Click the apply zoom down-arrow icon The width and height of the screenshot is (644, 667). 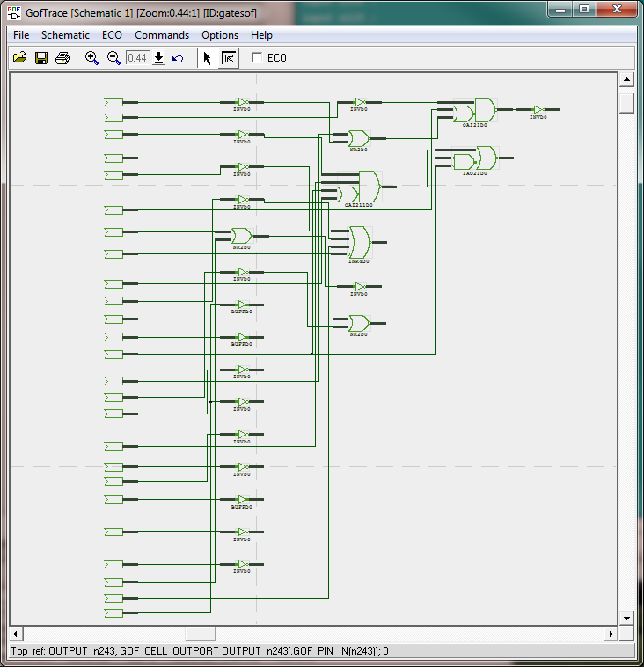(x=159, y=58)
